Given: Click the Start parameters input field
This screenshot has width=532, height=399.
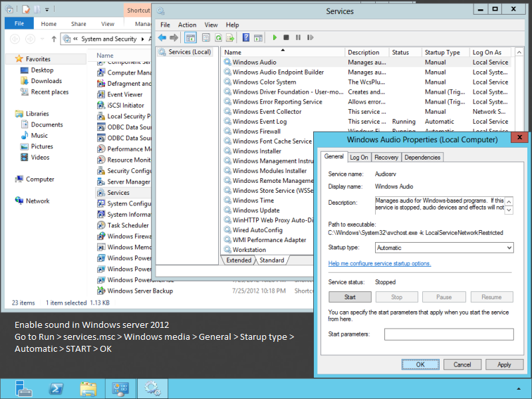Looking at the screenshot, I should (449, 334).
